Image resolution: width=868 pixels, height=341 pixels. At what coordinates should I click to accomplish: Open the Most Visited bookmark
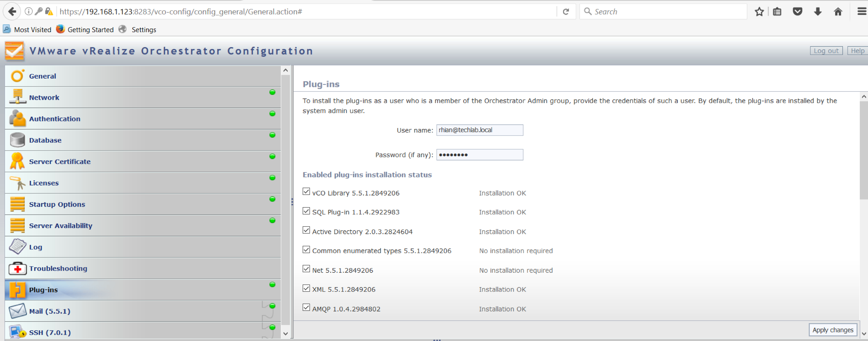(x=27, y=30)
